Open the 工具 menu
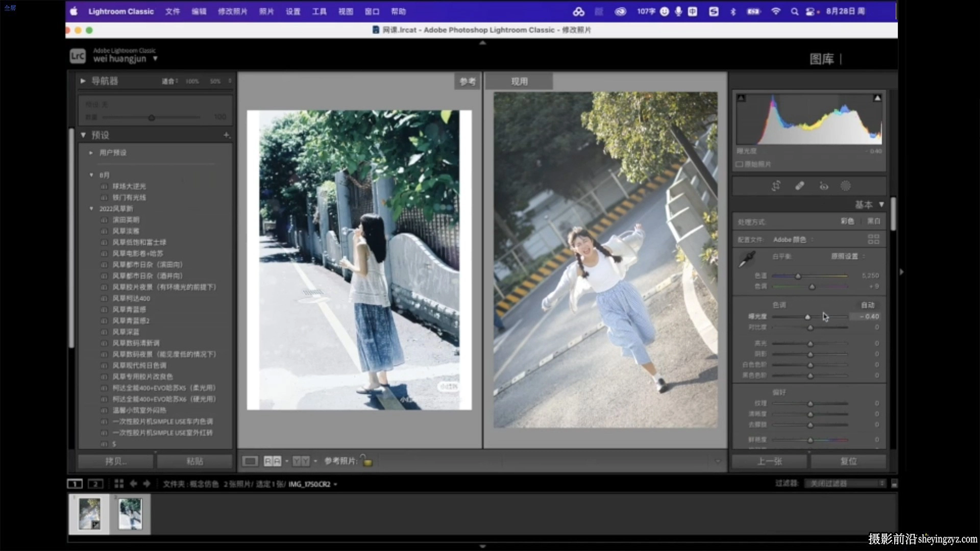 tap(319, 11)
